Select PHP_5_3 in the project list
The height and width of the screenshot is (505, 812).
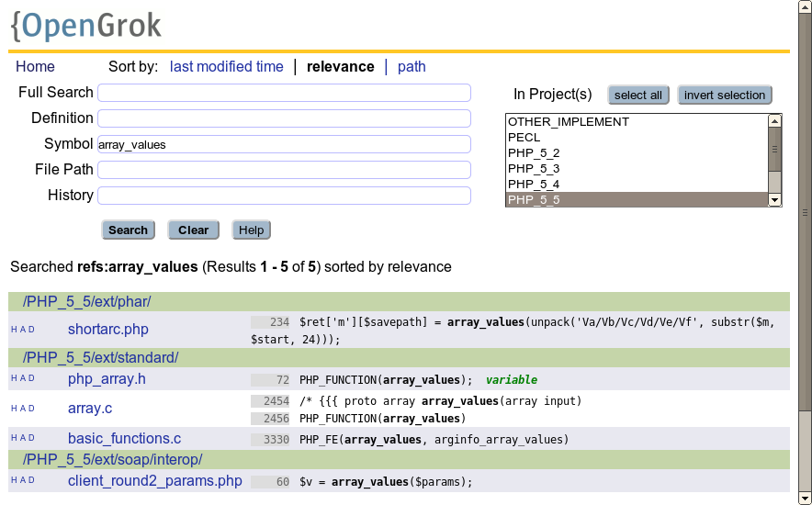pyautogui.click(x=637, y=169)
